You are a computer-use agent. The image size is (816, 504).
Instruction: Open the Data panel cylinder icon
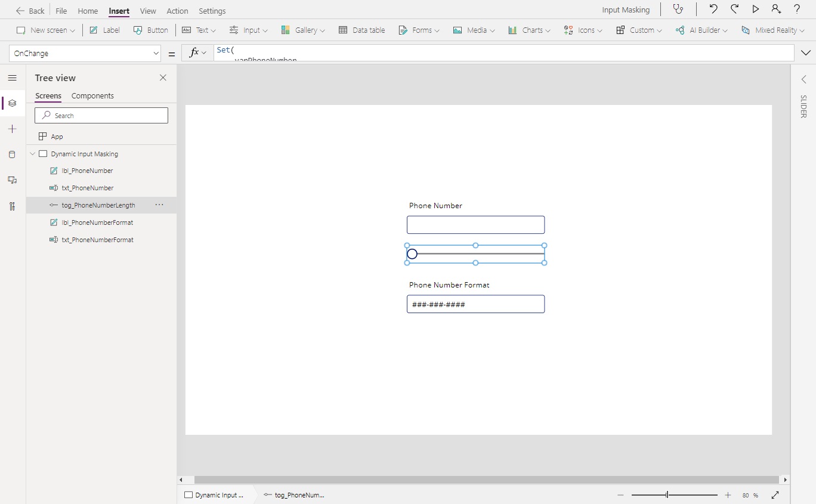[12, 154]
